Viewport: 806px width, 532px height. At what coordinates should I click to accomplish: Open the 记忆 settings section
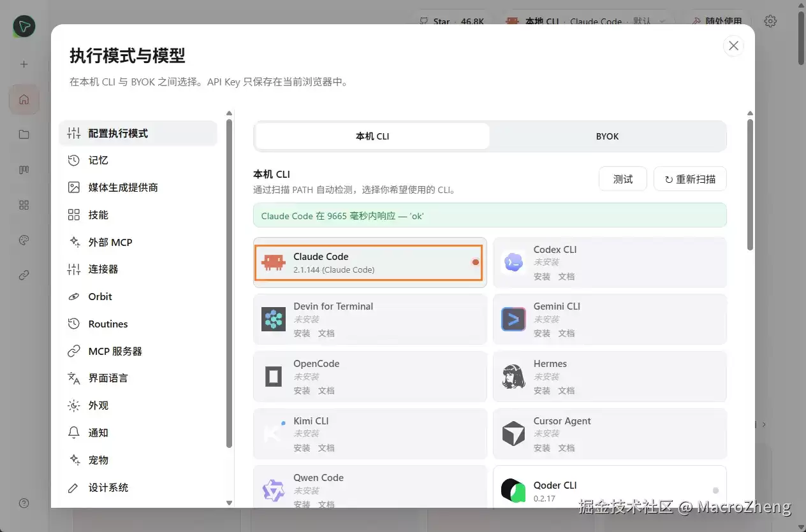click(138, 160)
